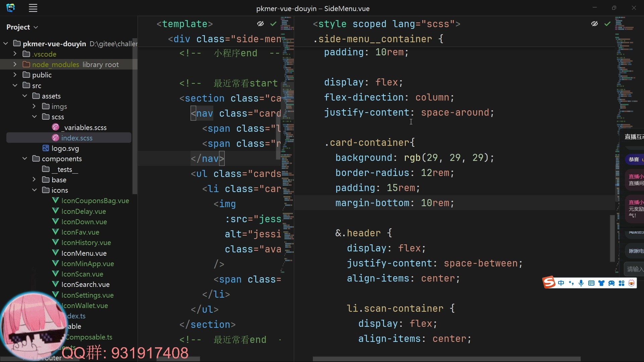
Task: Toggle Chinese input mode on Sogou bar
Action: pyautogui.click(x=561, y=283)
